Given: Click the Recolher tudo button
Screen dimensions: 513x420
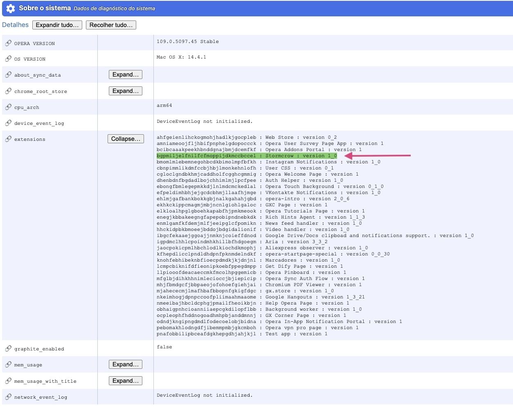Looking at the screenshot, I should tap(111, 25).
